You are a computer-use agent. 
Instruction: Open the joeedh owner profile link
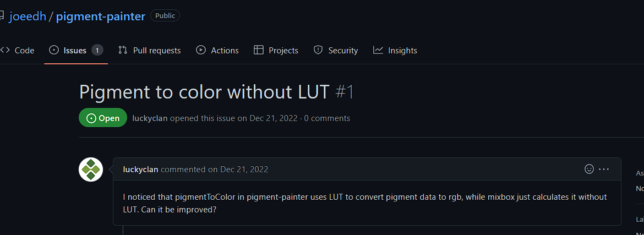tap(27, 16)
